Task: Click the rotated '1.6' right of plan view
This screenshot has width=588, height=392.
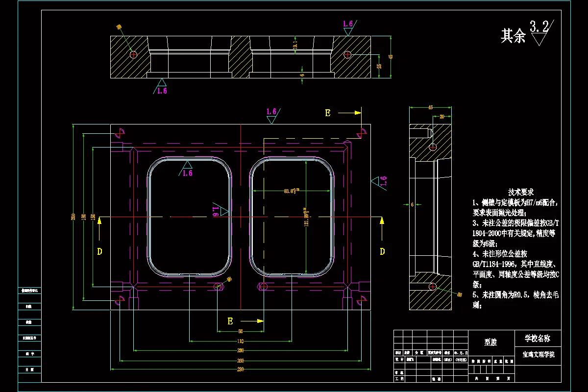Action: [384, 181]
